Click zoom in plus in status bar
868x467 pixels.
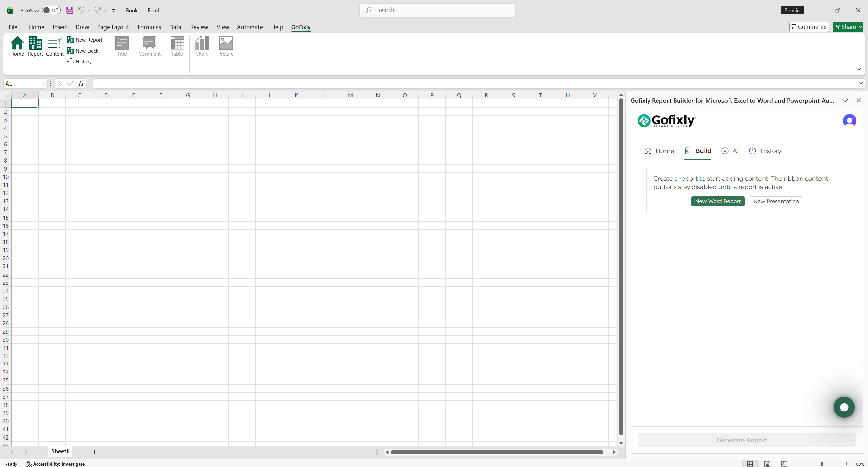pyautogui.click(x=846, y=464)
